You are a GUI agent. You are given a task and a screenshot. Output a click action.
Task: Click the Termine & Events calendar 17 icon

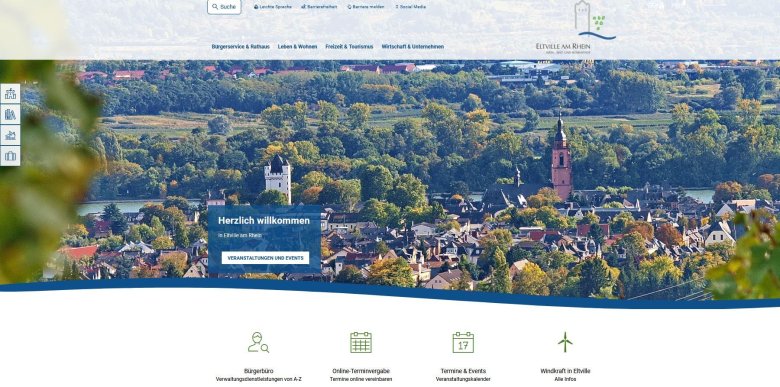(x=463, y=342)
